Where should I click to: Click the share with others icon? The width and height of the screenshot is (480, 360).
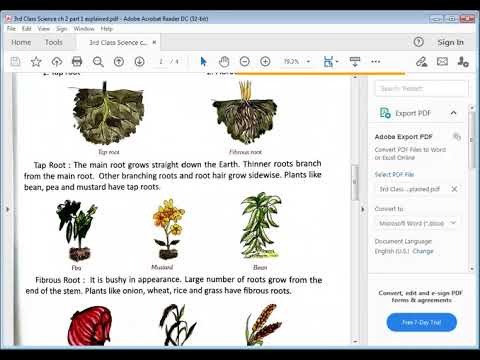(x=463, y=62)
